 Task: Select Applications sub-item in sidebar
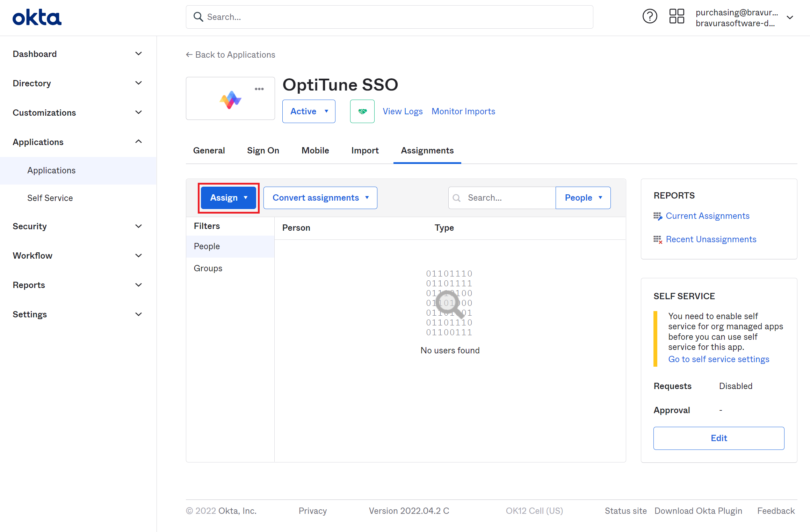point(78,171)
